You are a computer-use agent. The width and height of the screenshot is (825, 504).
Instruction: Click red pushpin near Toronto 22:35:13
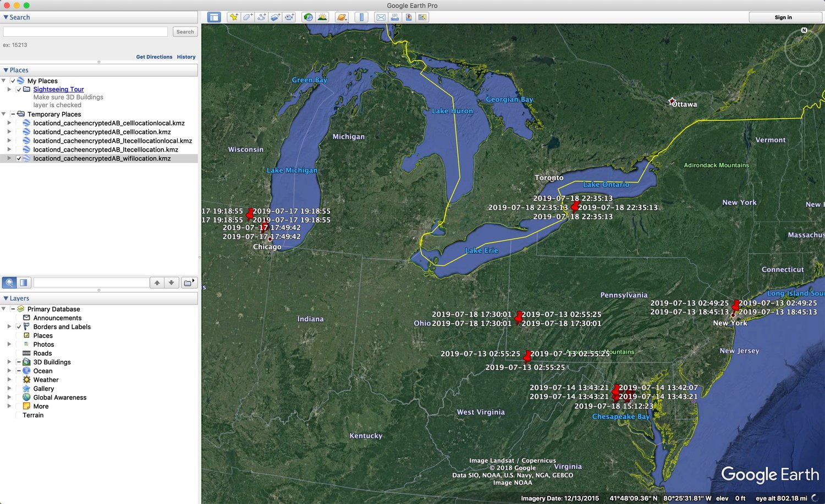tap(575, 206)
